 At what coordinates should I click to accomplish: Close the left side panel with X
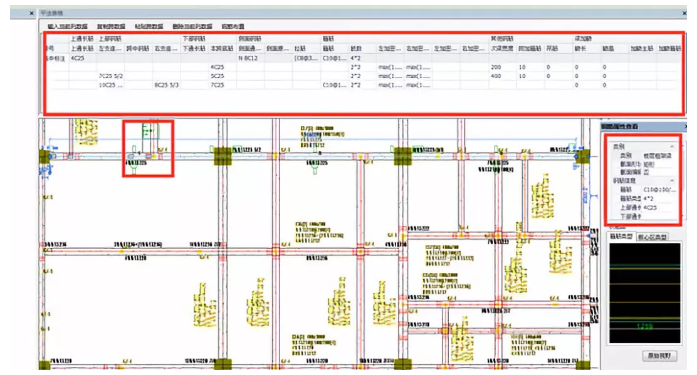(32, 13)
